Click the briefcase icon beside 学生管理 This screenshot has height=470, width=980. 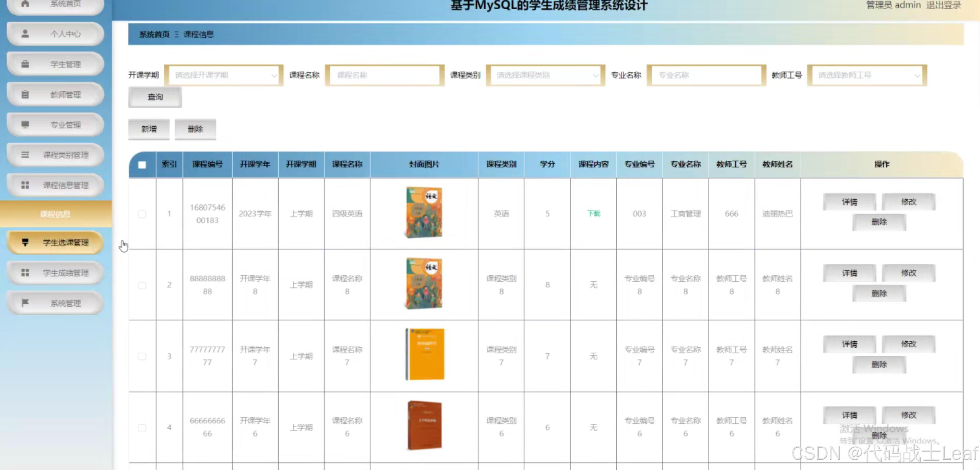pyautogui.click(x=25, y=64)
